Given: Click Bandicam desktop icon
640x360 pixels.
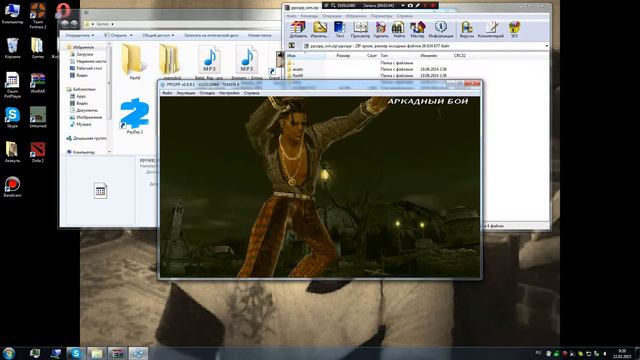Looking at the screenshot, I should coord(12,187).
